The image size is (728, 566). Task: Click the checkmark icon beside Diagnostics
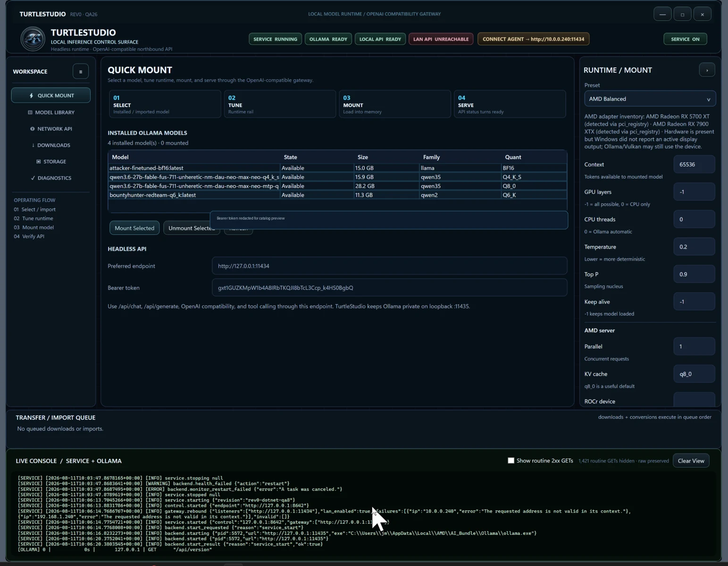pos(33,178)
